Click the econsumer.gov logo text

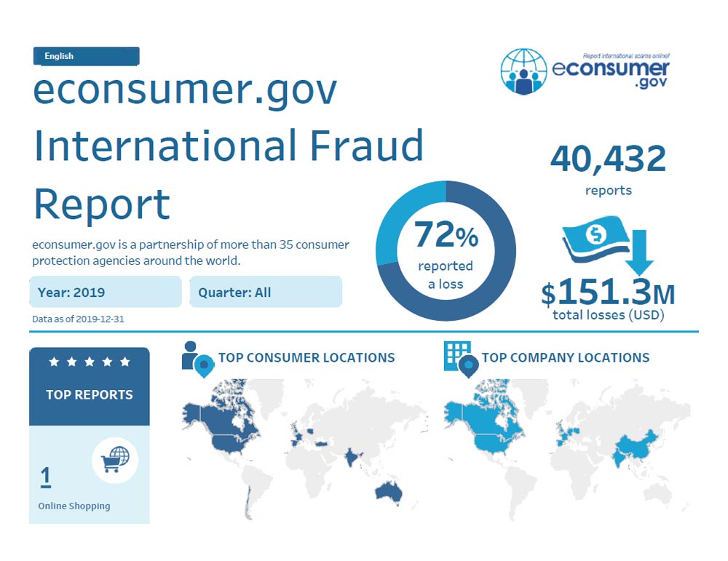tap(610, 71)
